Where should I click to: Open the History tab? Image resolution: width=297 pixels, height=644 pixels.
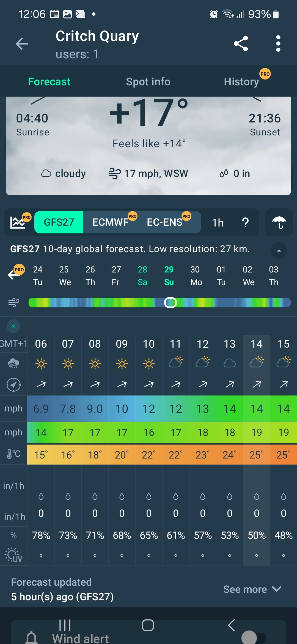pyautogui.click(x=241, y=82)
